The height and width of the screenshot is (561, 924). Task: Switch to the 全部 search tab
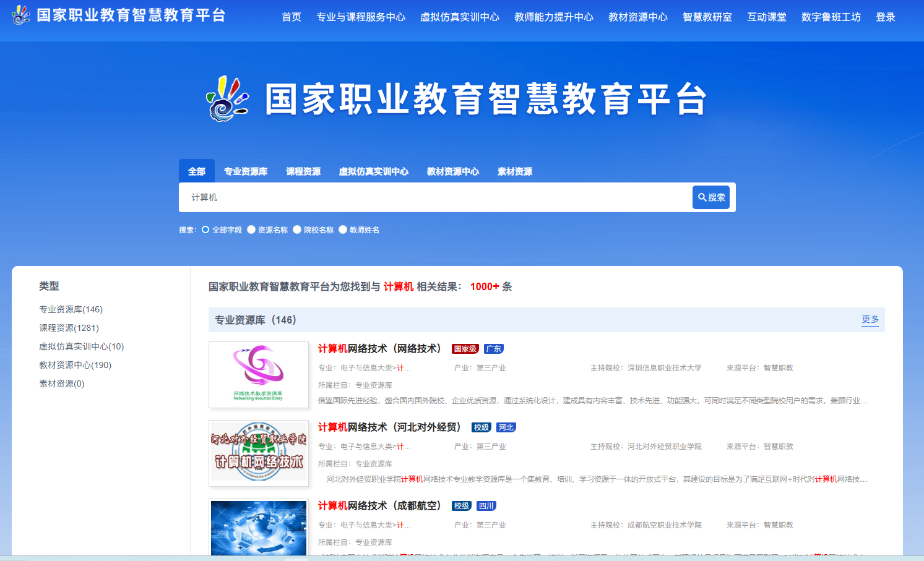click(x=197, y=171)
